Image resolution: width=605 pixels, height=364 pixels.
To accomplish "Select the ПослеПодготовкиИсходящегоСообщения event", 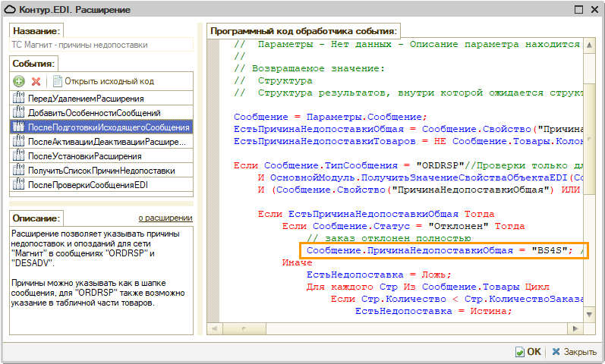I will 108,127.
